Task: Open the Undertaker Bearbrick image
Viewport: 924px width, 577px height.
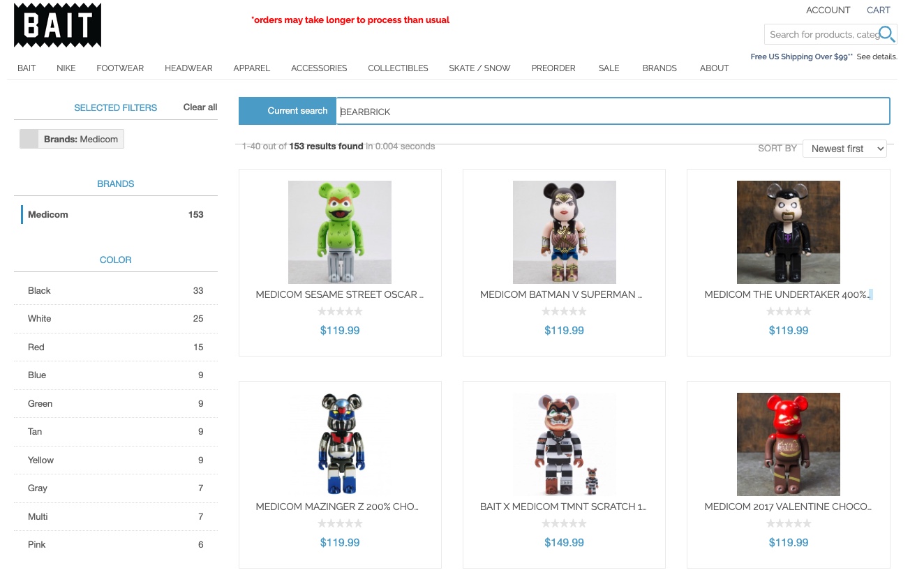Action: tap(788, 232)
